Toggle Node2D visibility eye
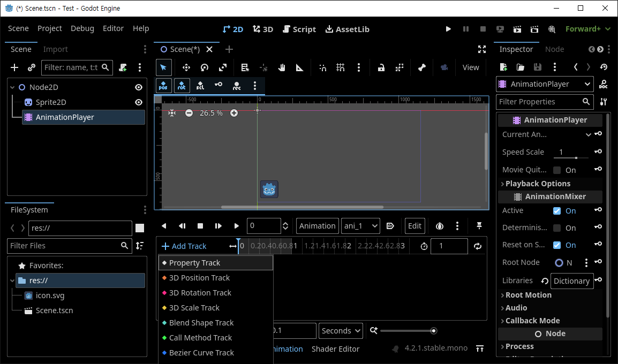 139,87
